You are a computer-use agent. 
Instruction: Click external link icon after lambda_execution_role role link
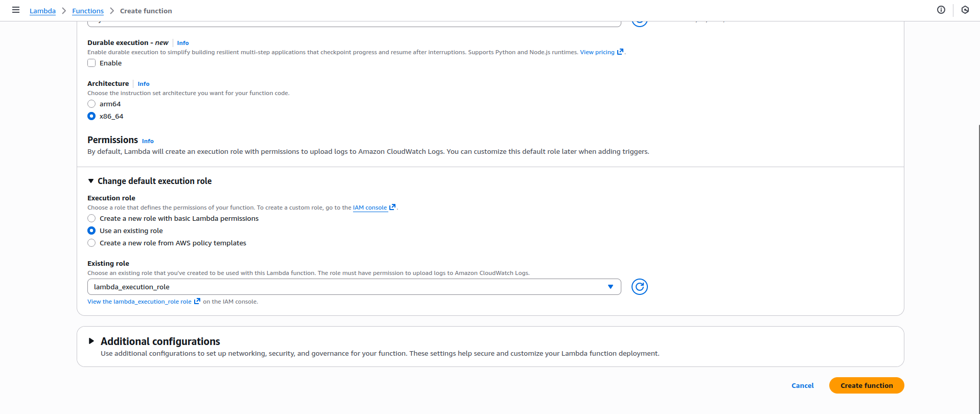[x=197, y=302]
